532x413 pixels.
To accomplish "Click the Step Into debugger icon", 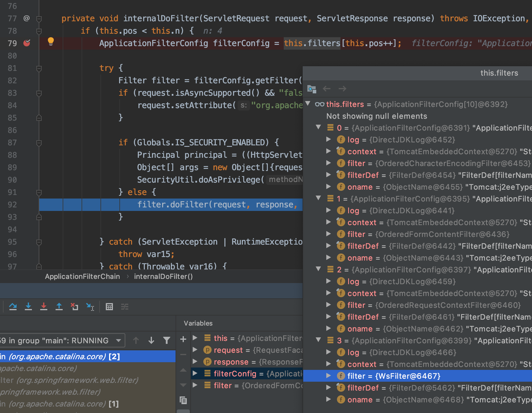I will pyautogui.click(x=28, y=307).
